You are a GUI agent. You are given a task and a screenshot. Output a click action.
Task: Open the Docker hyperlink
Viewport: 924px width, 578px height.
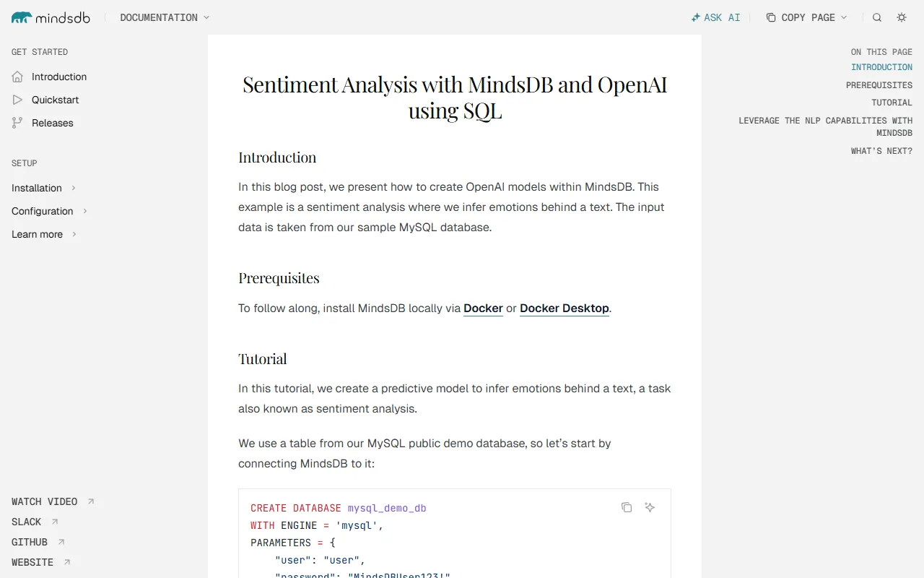click(x=483, y=308)
